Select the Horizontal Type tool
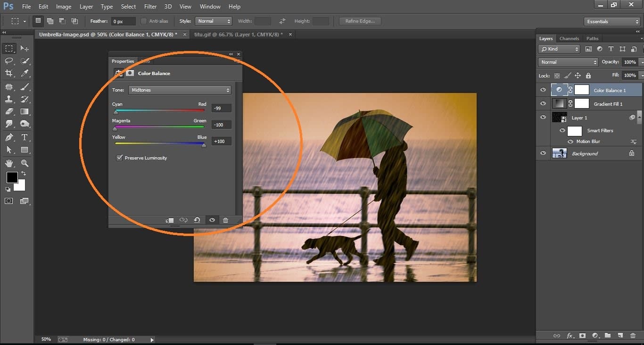 (25, 137)
